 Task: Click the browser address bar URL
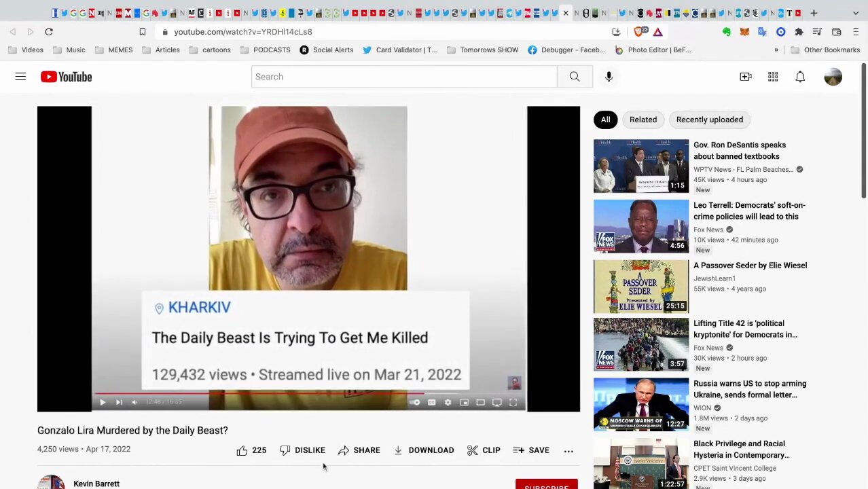242,32
